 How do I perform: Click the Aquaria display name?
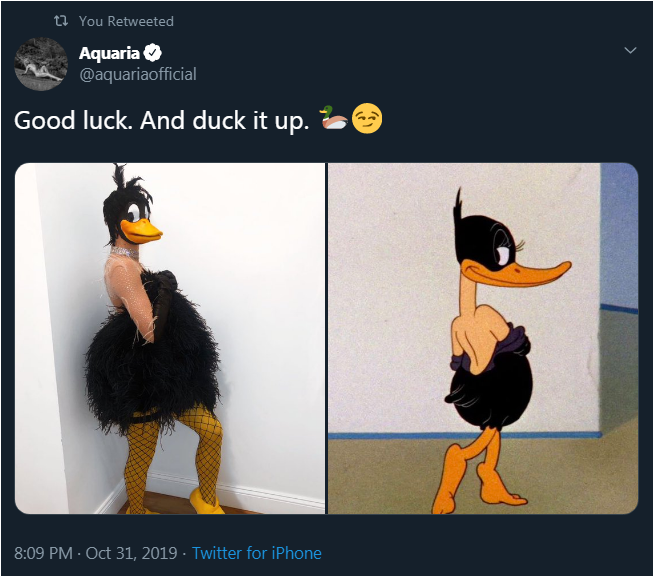(x=110, y=53)
